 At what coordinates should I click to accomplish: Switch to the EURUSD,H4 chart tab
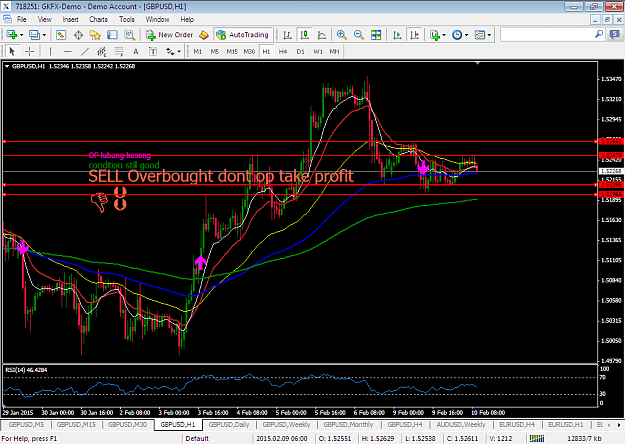click(x=517, y=425)
